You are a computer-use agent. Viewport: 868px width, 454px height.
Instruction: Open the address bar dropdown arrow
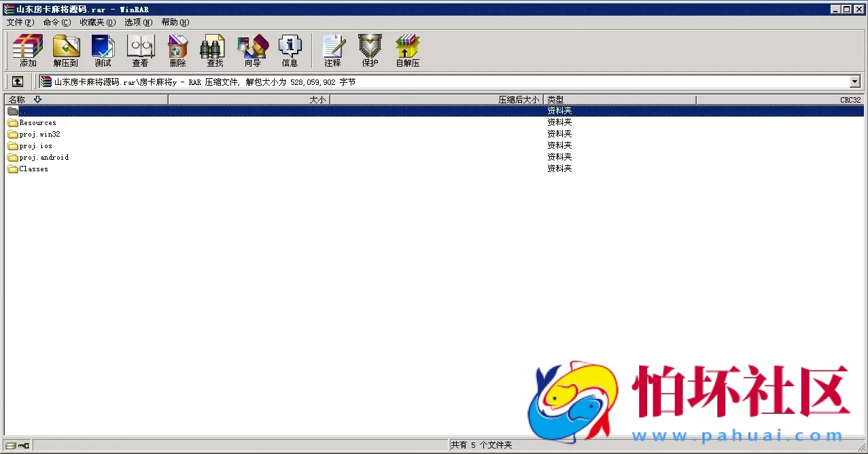[x=855, y=81]
